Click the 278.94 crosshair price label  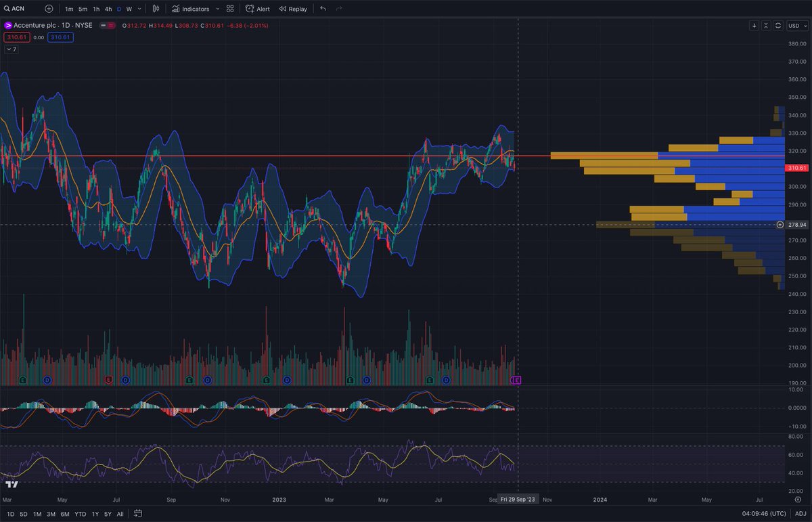point(796,224)
